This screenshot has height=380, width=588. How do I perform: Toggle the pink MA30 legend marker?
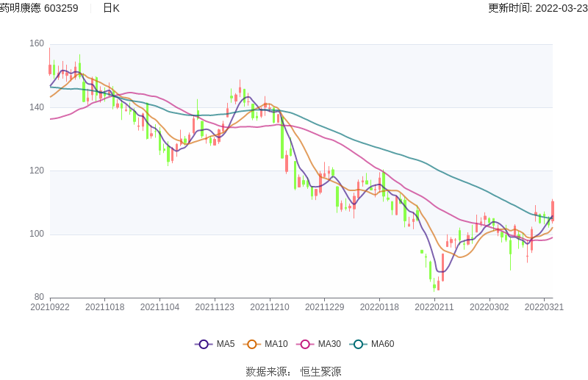coord(305,344)
